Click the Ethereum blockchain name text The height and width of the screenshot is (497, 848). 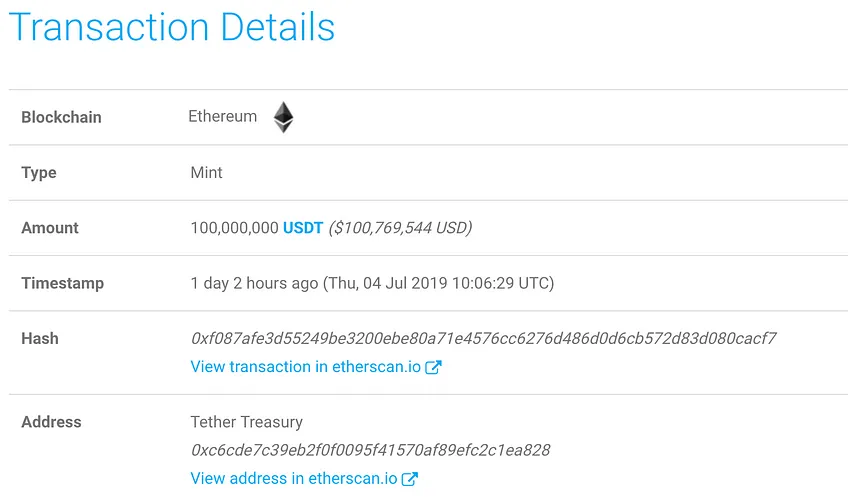tap(222, 116)
